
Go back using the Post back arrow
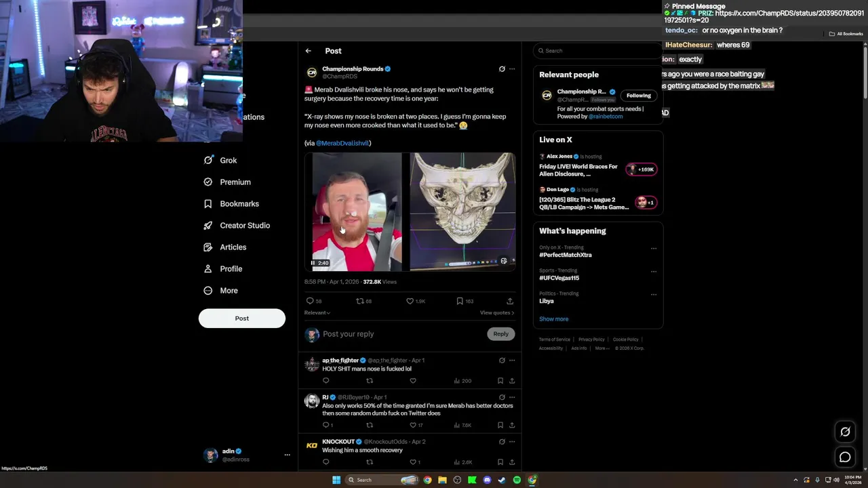point(308,51)
